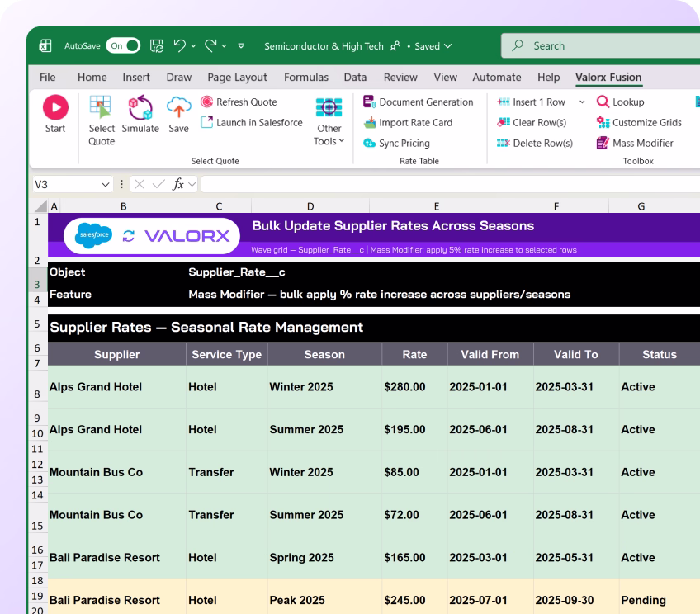The image size is (700, 614).
Task: Switch to the Page Layout tab
Action: point(237,78)
